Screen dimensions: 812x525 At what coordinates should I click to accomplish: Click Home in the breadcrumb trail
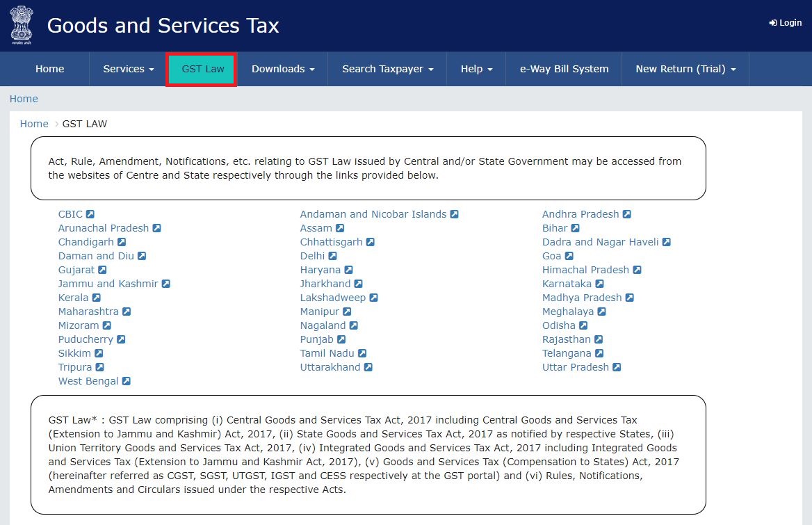click(x=33, y=123)
